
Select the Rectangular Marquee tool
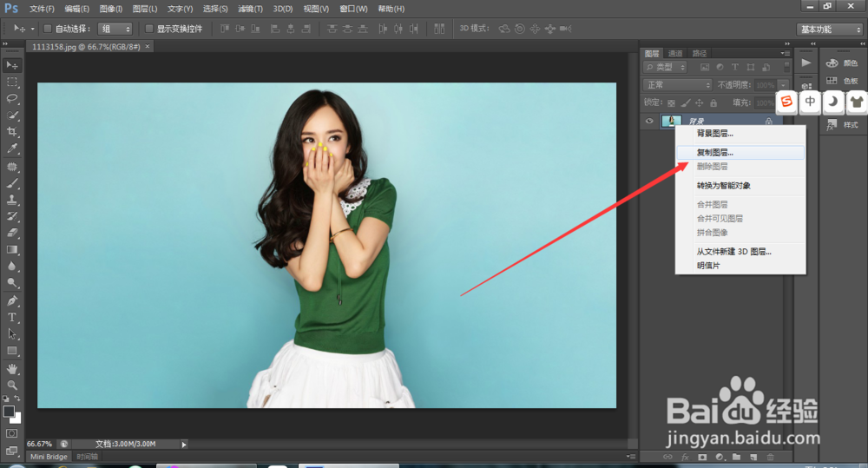[11, 82]
